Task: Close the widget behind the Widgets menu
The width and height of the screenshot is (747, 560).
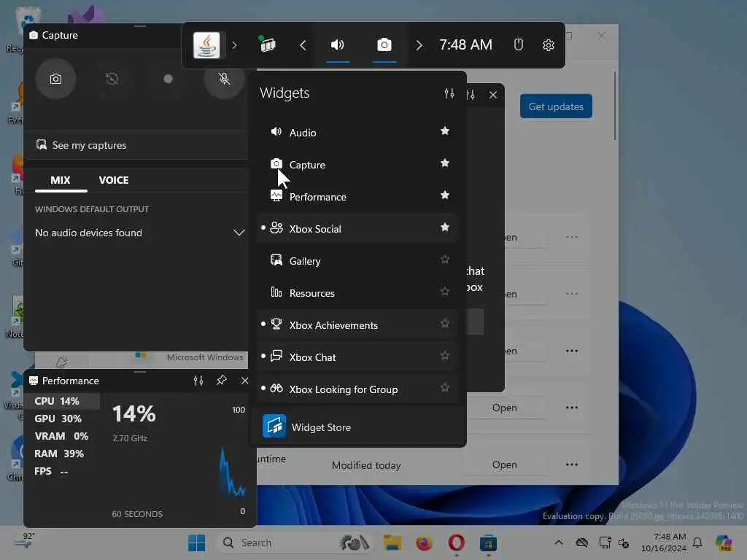Action: pyautogui.click(x=493, y=95)
